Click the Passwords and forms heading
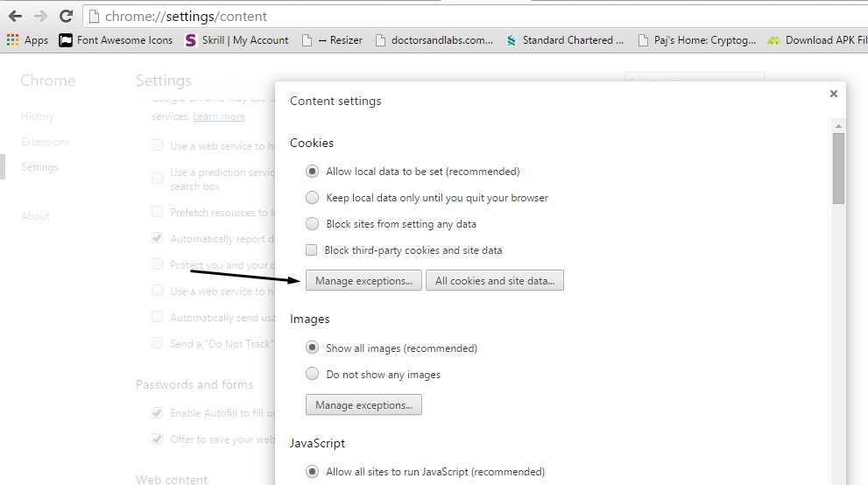 point(194,384)
